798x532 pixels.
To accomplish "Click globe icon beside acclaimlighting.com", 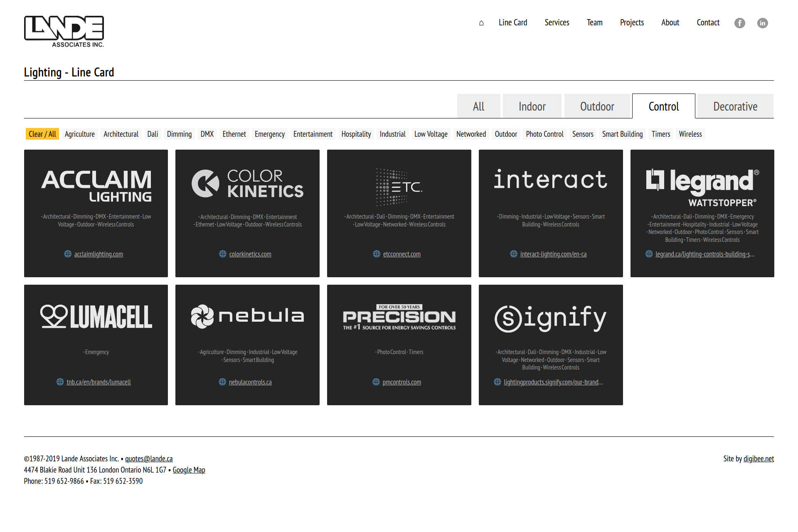I will [x=68, y=254].
